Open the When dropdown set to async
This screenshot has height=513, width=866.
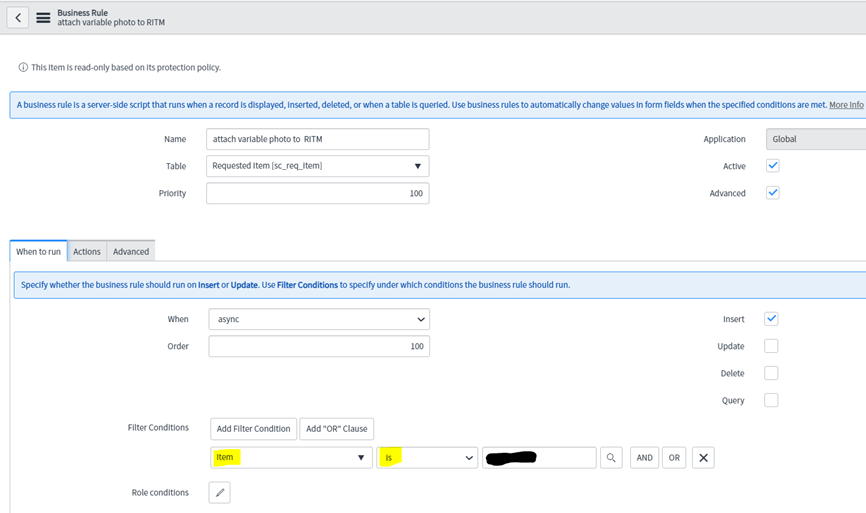(x=319, y=319)
